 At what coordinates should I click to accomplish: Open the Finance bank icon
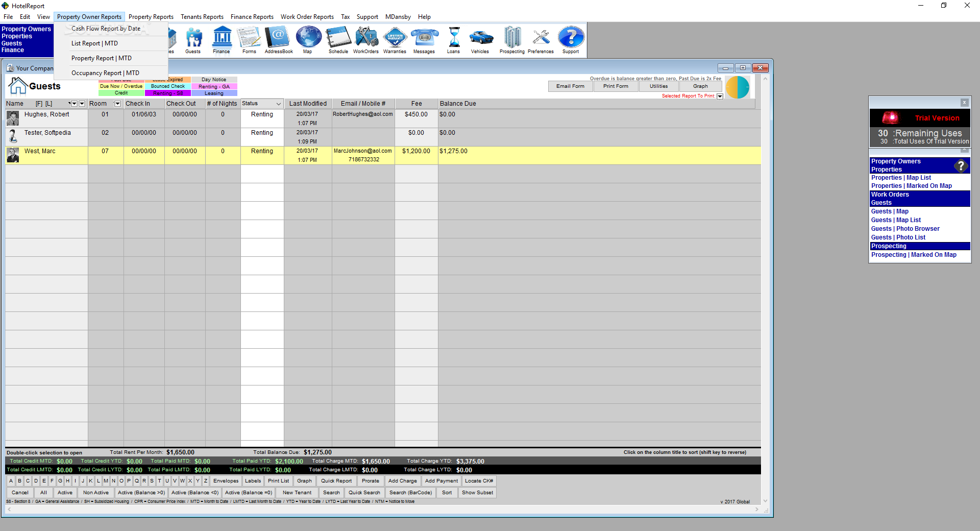(x=222, y=40)
